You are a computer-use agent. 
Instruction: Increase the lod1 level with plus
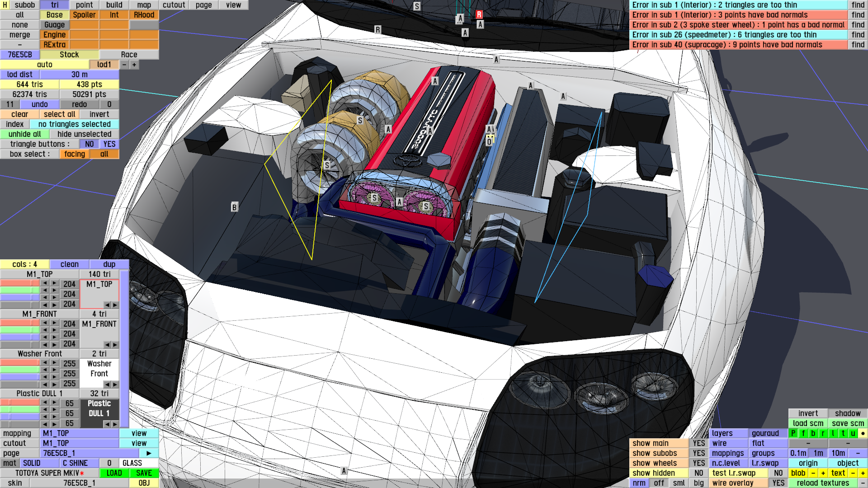point(134,65)
